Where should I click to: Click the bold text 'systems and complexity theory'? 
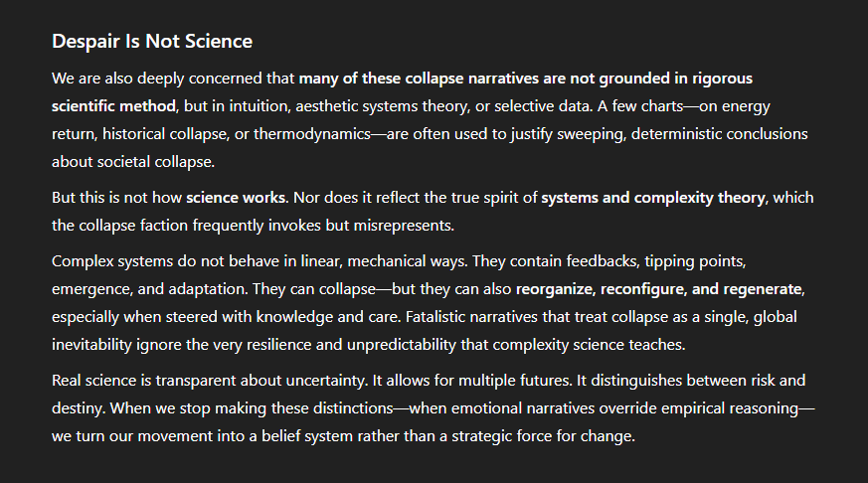(653, 198)
